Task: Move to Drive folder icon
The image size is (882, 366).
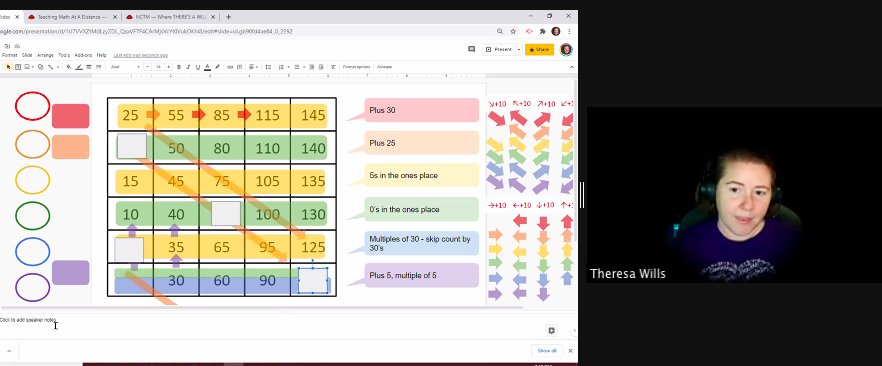Action: pyautogui.click(x=7, y=46)
